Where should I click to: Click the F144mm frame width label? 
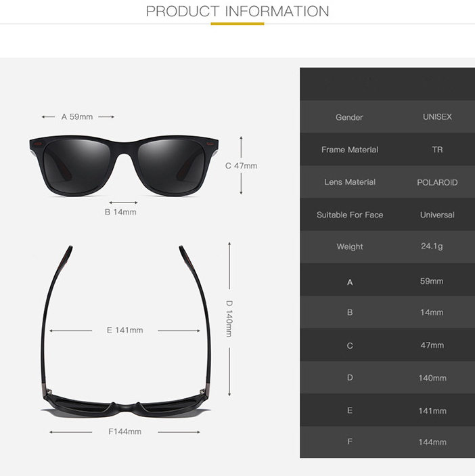pos(125,432)
